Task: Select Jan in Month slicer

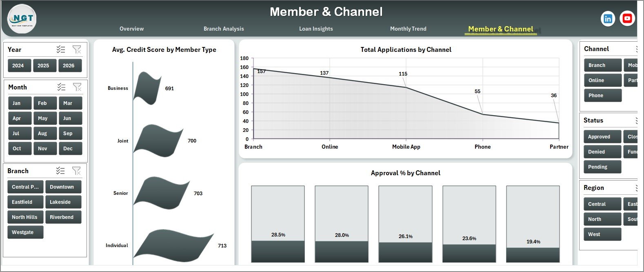Action: (x=20, y=103)
